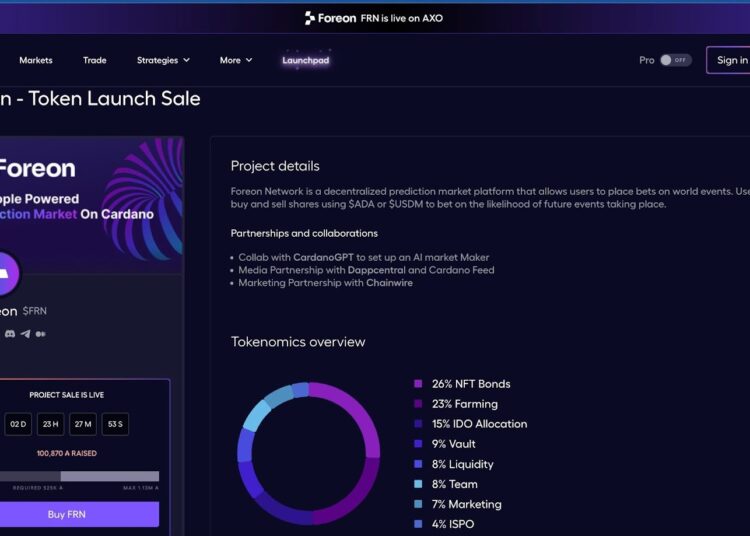Click the '23% Farming' legend label
Viewport: 750px width, 536px height.
coord(465,404)
